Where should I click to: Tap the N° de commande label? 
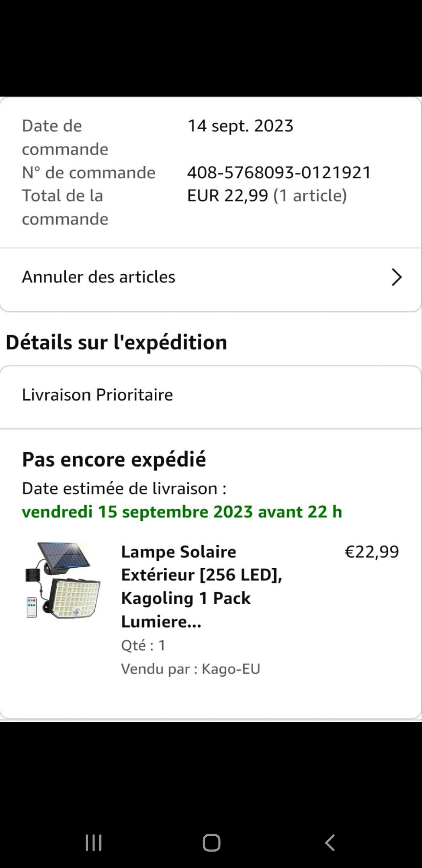(x=89, y=172)
